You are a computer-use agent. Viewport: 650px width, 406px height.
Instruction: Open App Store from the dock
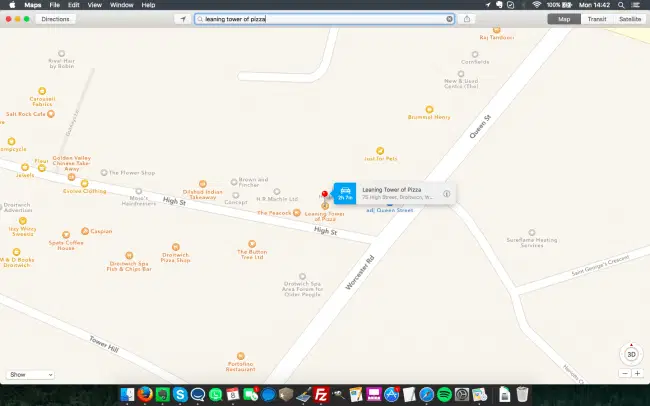click(x=391, y=394)
